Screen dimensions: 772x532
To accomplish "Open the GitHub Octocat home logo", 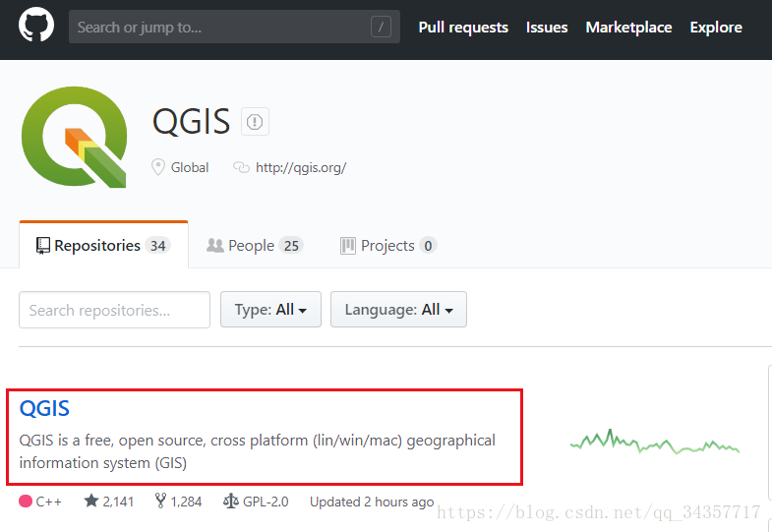I will (36, 25).
